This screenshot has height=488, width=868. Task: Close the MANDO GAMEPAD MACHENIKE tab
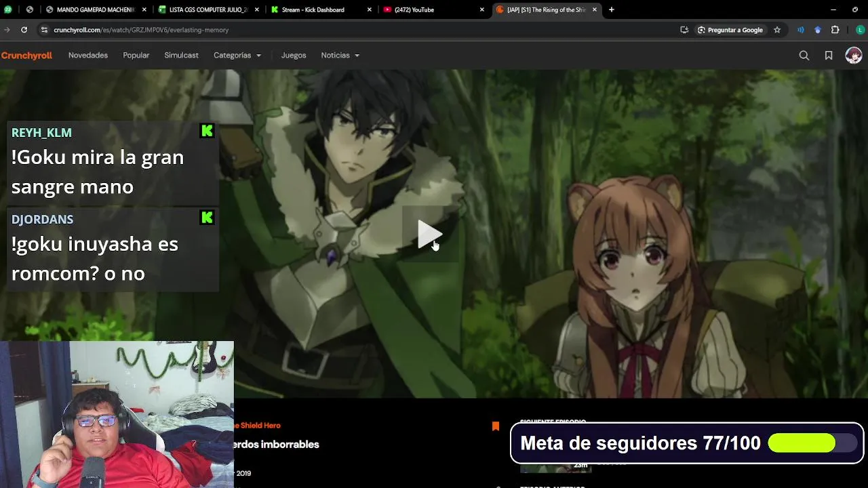144,9
